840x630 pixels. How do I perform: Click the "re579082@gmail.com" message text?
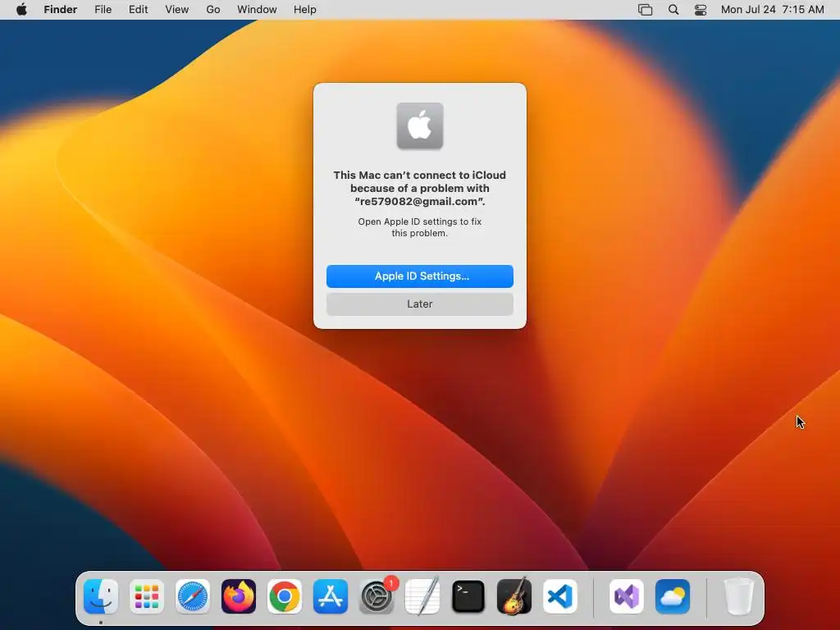pos(420,202)
